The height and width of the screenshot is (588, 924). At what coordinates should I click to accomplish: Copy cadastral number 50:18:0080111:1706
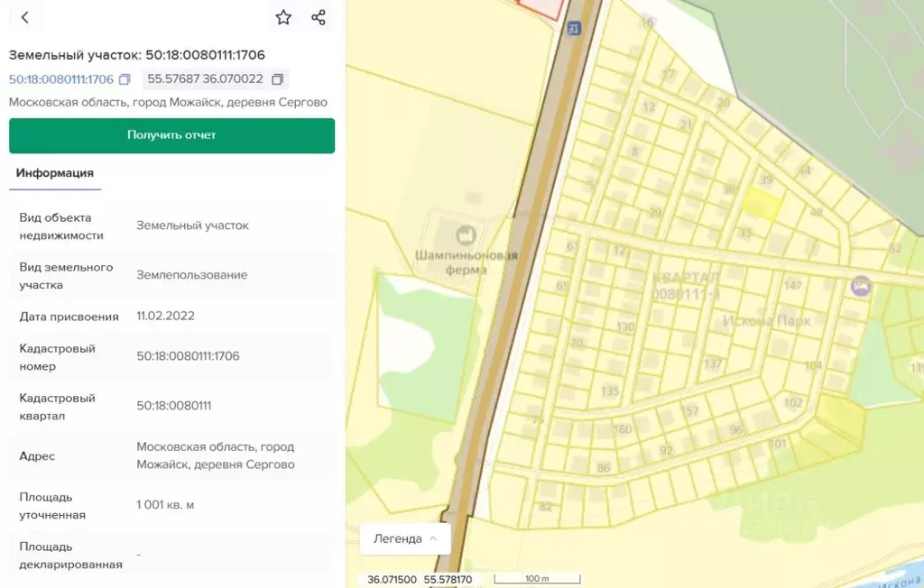coord(125,79)
